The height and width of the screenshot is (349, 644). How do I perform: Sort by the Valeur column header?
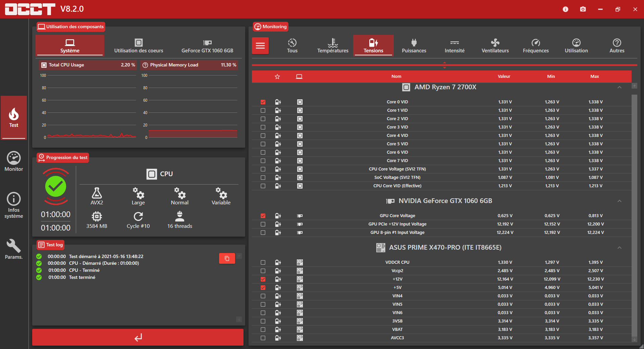pyautogui.click(x=504, y=77)
